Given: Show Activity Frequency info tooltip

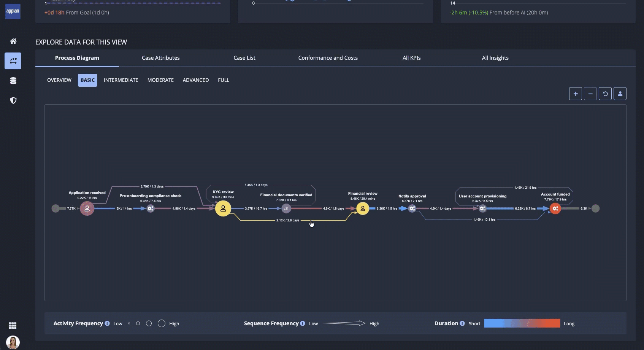Looking at the screenshot, I should [x=107, y=323].
